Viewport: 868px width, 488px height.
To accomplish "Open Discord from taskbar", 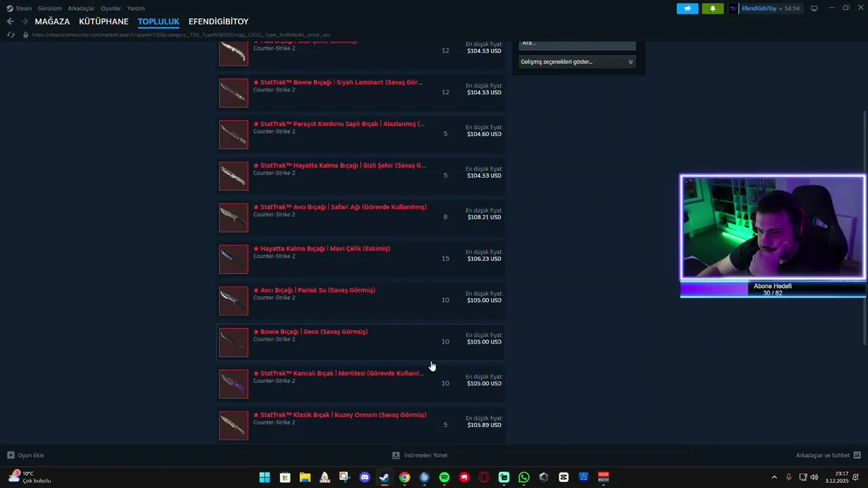I will [365, 477].
